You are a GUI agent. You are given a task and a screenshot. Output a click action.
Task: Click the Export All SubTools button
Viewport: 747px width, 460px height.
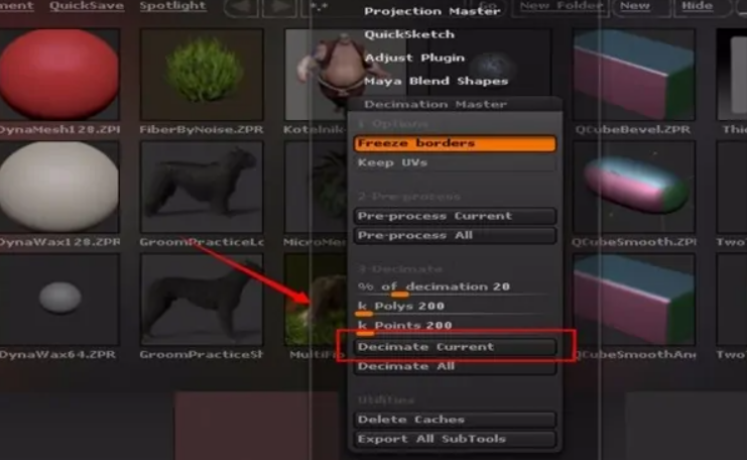click(455, 439)
